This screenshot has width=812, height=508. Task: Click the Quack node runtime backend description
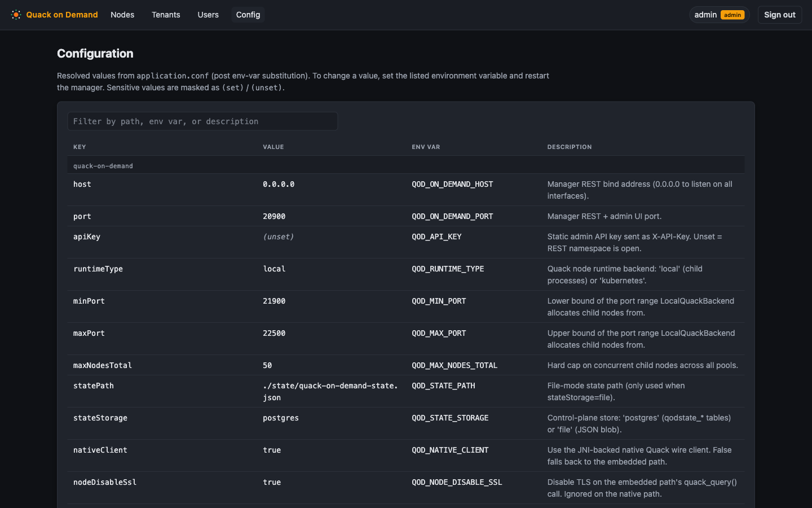pos(625,274)
